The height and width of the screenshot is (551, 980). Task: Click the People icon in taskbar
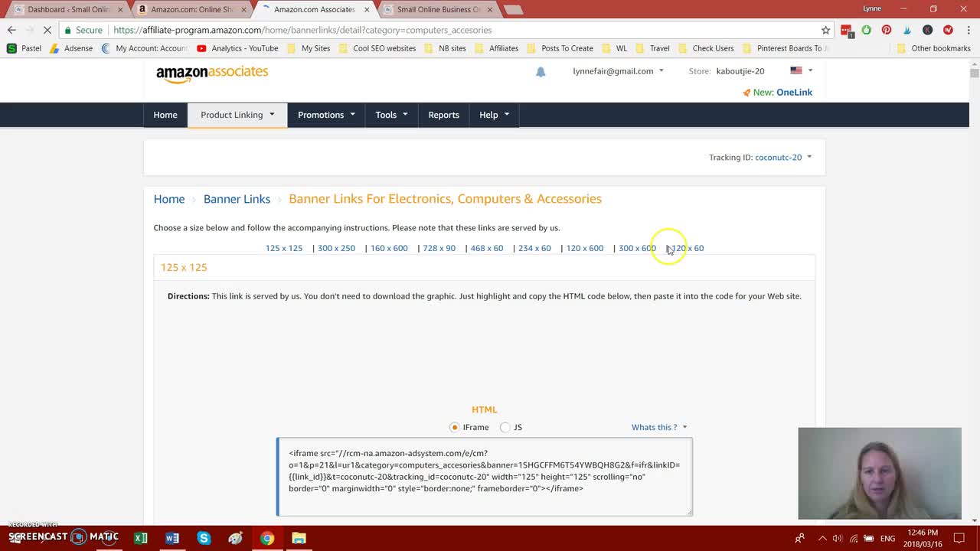800,538
